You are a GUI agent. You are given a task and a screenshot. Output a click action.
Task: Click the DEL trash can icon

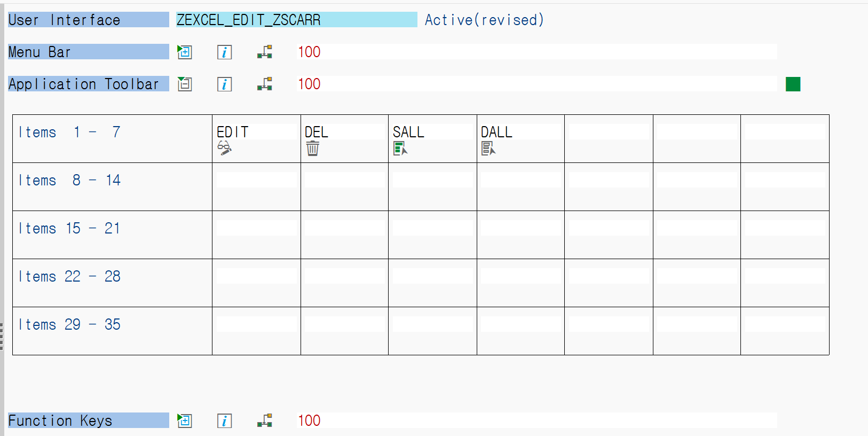coord(313,149)
